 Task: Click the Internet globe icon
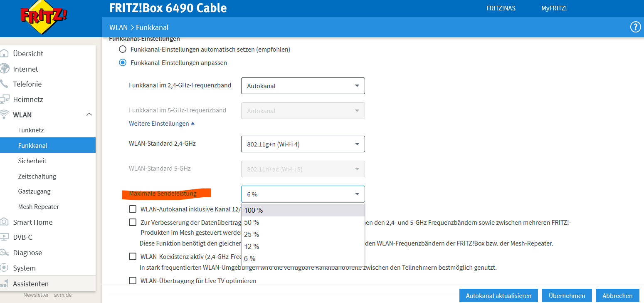[x=4, y=69]
